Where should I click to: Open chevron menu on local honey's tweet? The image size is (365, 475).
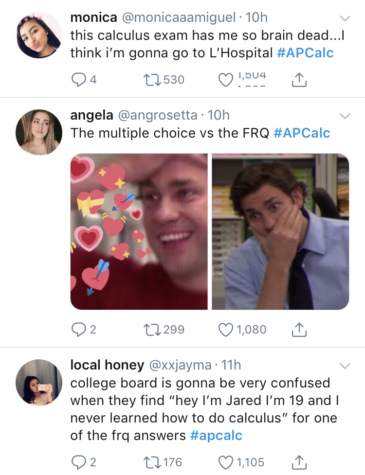[345, 366]
